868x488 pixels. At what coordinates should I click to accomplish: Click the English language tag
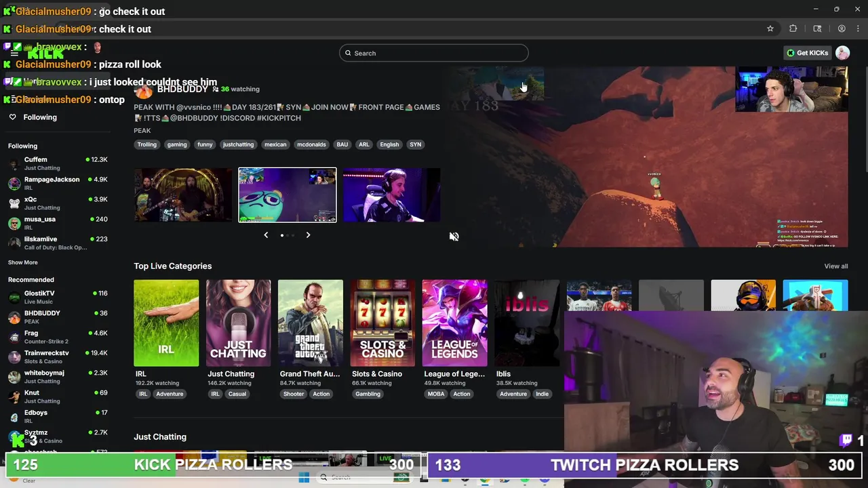coord(389,144)
